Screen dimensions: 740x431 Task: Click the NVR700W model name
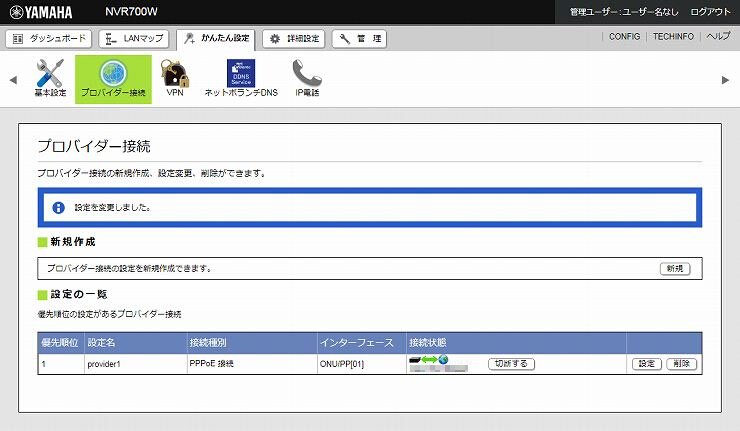point(131,12)
